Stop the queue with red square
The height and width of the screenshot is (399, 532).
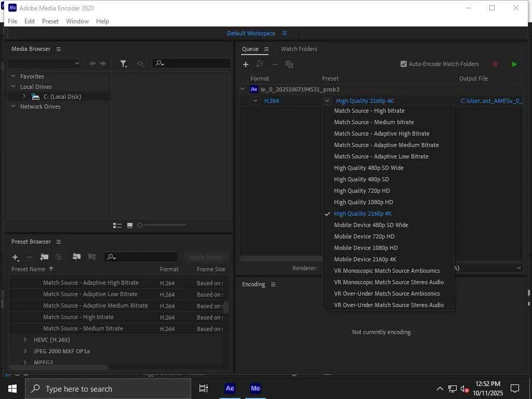click(495, 64)
